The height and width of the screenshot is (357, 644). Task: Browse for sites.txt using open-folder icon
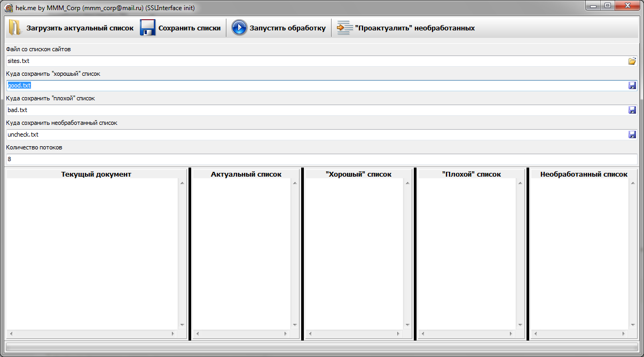632,61
